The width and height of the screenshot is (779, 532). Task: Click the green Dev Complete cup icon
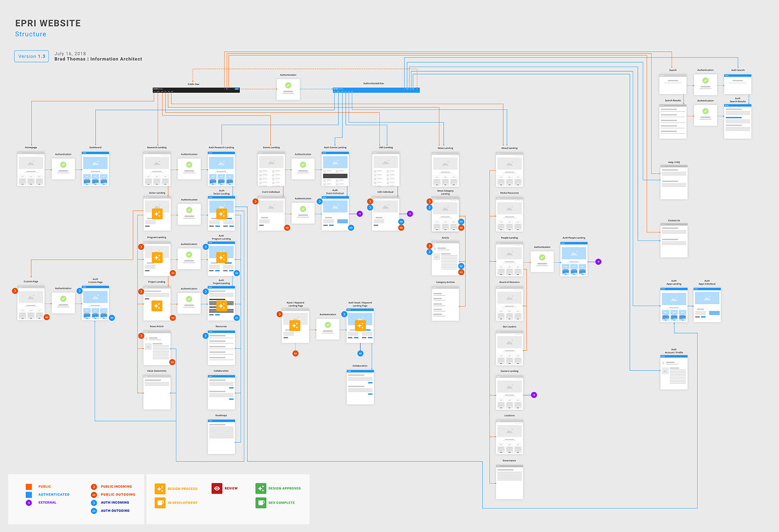(260, 503)
